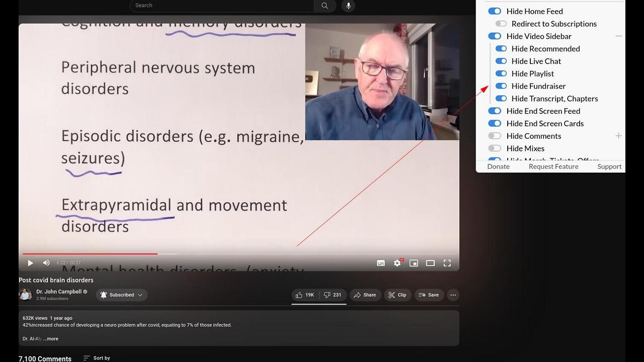The image size is (644, 362).
Task: Toggle Hide Recommended switch
Action: (501, 49)
